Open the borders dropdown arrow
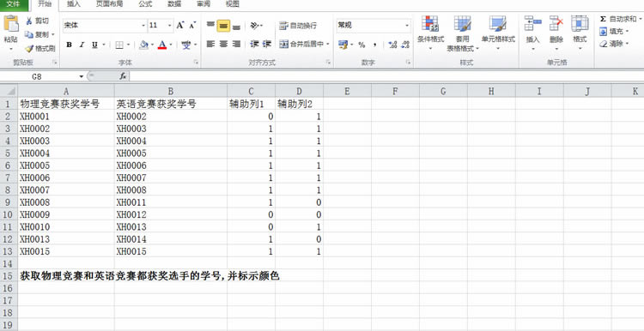This screenshot has width=644, height=331. click(x=128, y=45)
